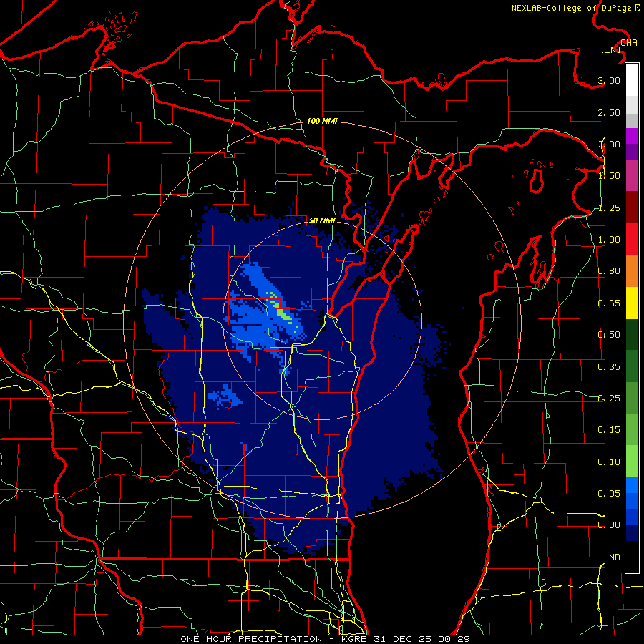This screenshot has height=644, width=644.
Task: Pick the magenta swatch in the legend
Action: click(x=632, y=136)
